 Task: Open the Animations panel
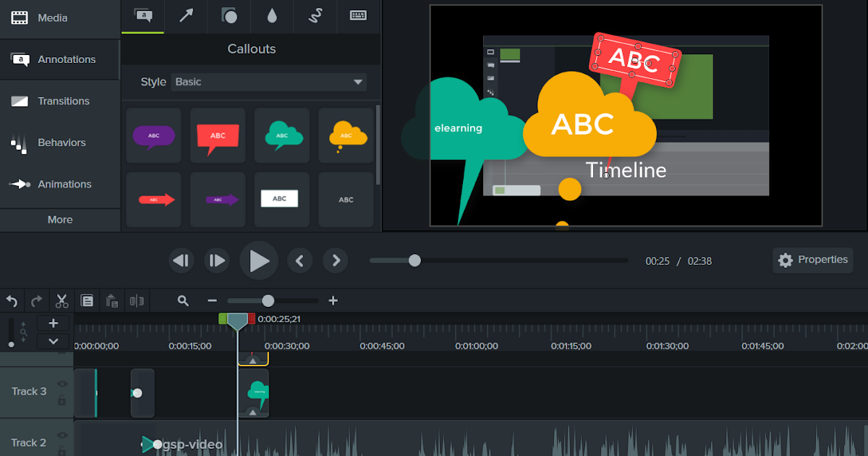pos(60,185)
